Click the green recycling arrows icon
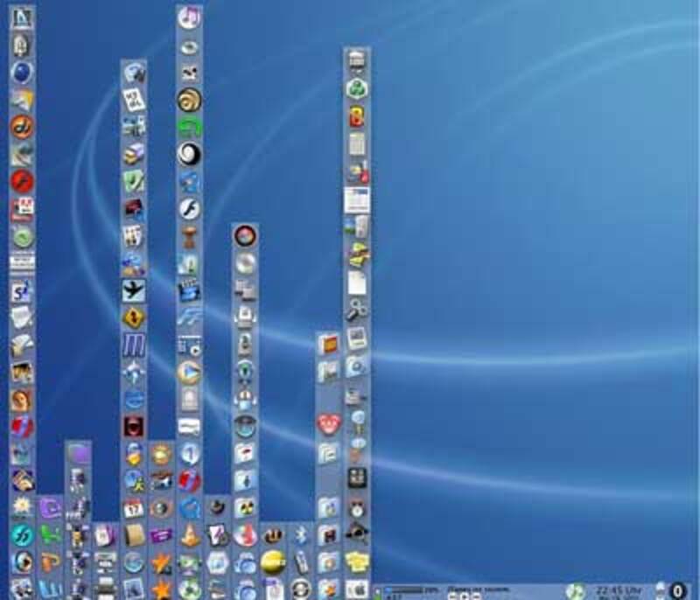The image size is (700, 600). coord(189,590)
